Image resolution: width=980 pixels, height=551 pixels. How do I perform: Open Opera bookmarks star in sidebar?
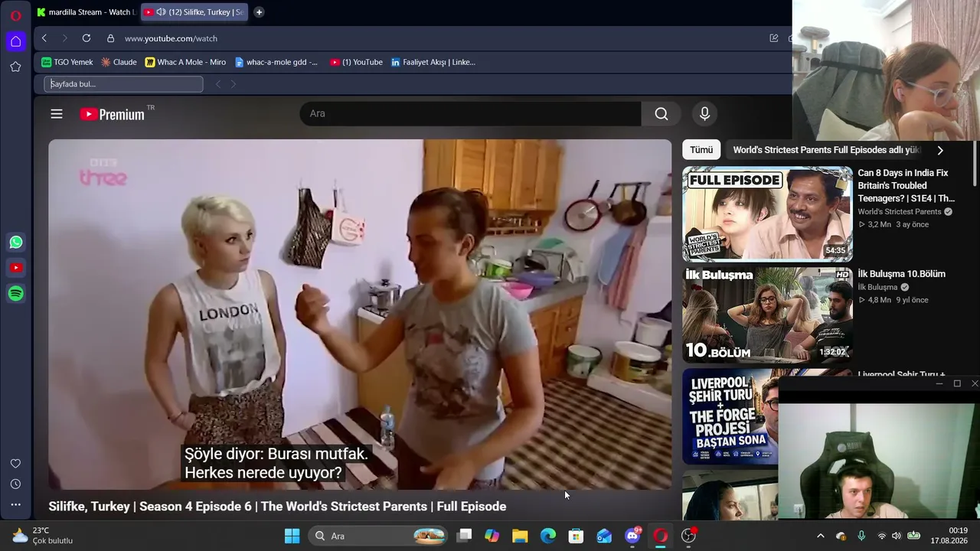(x=15, y=67)
